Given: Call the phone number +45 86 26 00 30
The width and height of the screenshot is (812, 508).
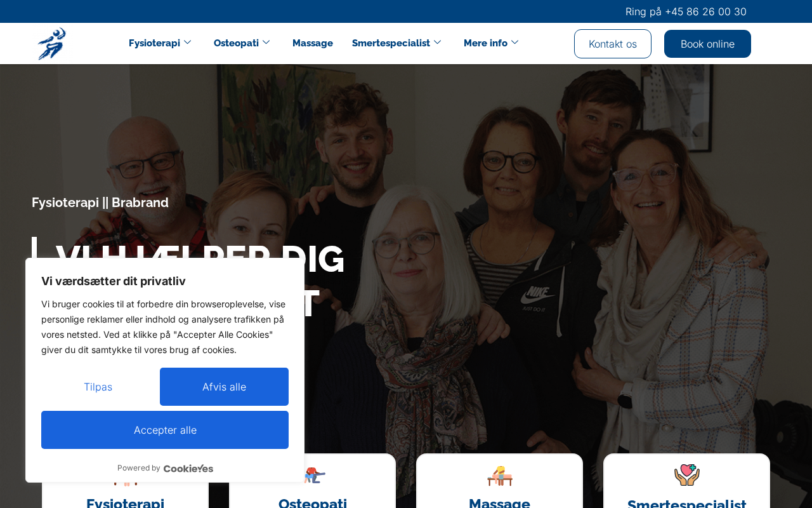Looking at the screenshot, I should (x=705, y=11).
